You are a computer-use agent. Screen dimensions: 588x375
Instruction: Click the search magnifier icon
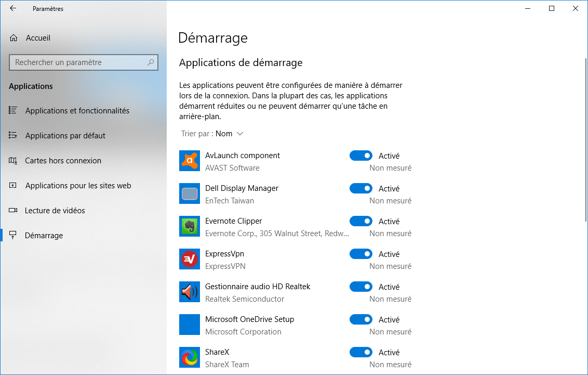tap(151, 62)
